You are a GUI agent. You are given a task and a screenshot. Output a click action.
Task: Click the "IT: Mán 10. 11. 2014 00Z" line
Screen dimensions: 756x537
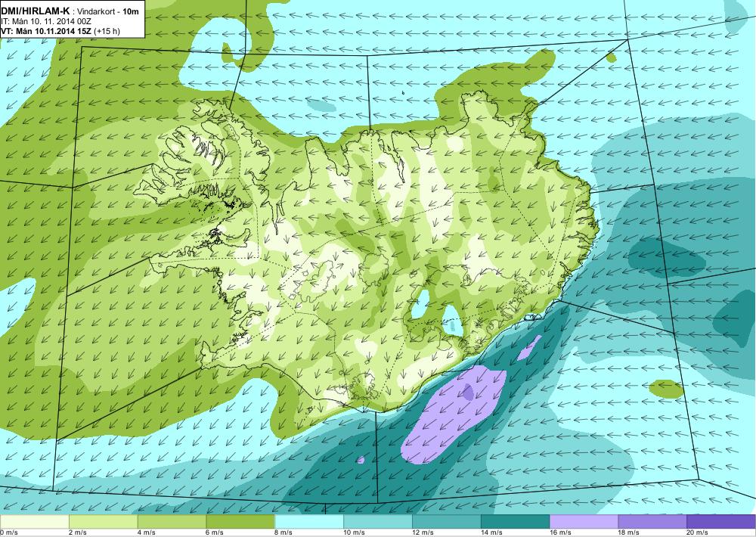click(46, 21)
